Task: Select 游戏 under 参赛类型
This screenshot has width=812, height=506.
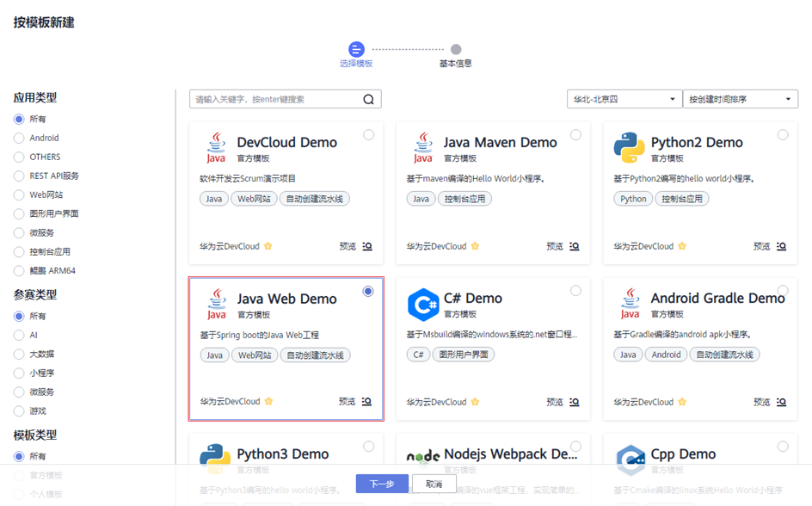Action: tap(19, 411)
